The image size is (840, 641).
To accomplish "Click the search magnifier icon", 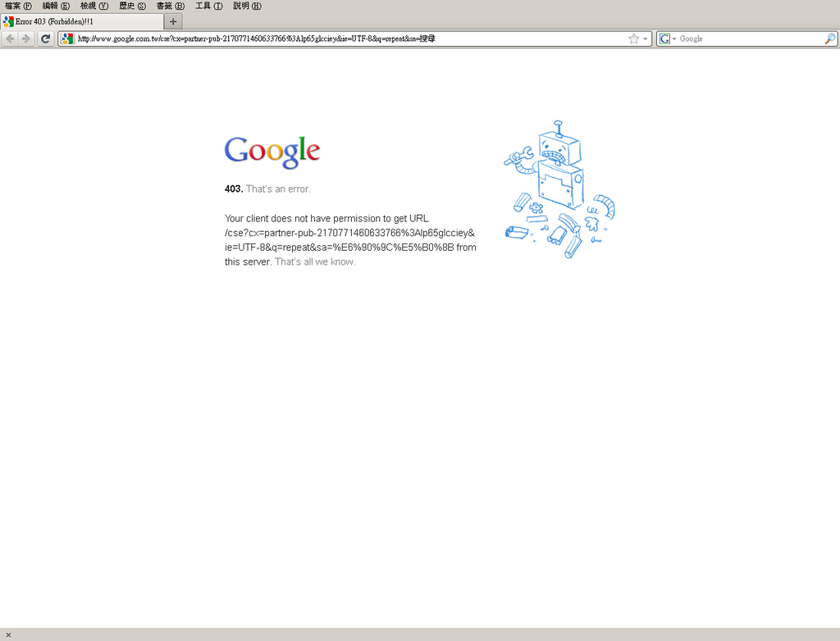I will tap(830, 39).
